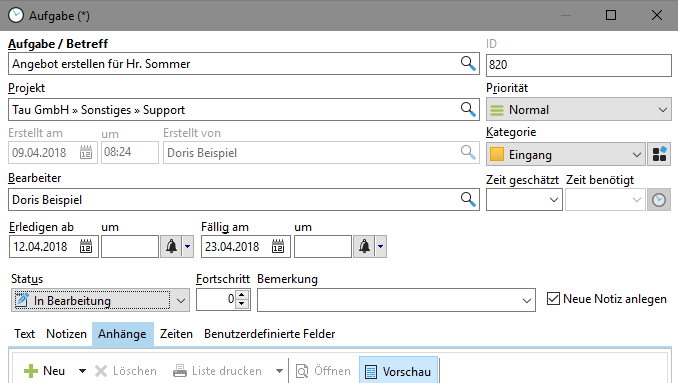678x383 pixels.
Task: Click reminder bell next to Fällig am time
Action: tap(365, 246)
